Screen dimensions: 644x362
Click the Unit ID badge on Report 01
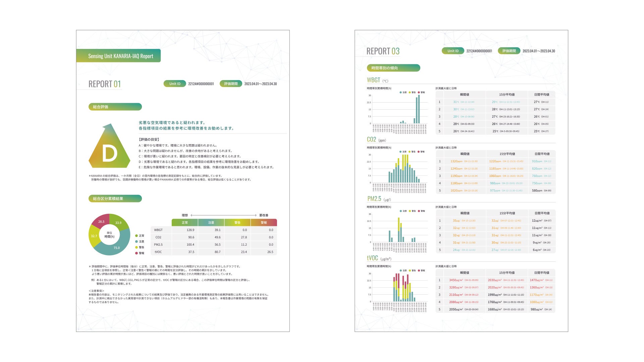pos(175,84)
